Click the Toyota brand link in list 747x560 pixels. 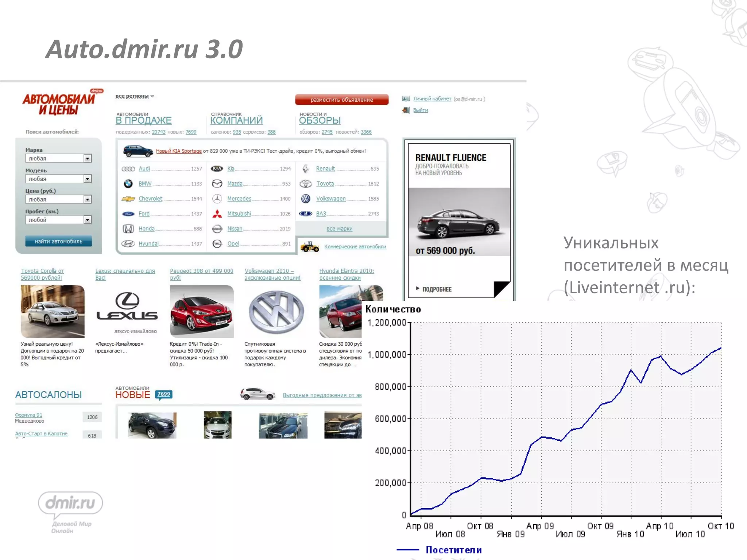click(x=325, y=184)
